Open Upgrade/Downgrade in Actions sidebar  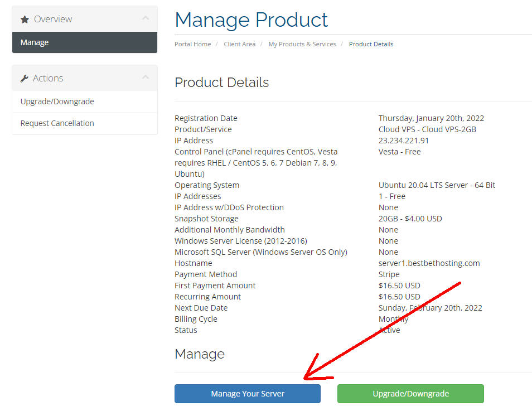[84, 101]
